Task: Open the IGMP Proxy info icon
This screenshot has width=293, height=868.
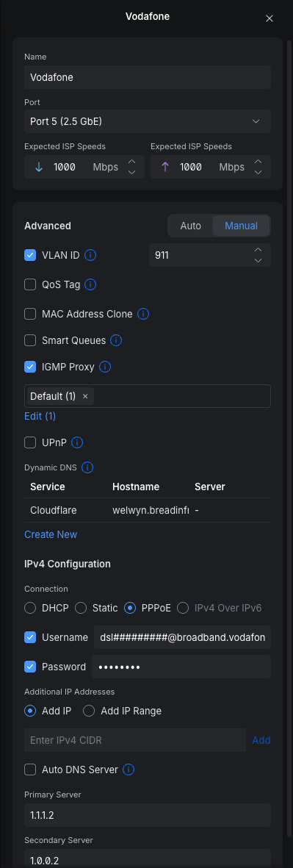Action: (105, 367)
